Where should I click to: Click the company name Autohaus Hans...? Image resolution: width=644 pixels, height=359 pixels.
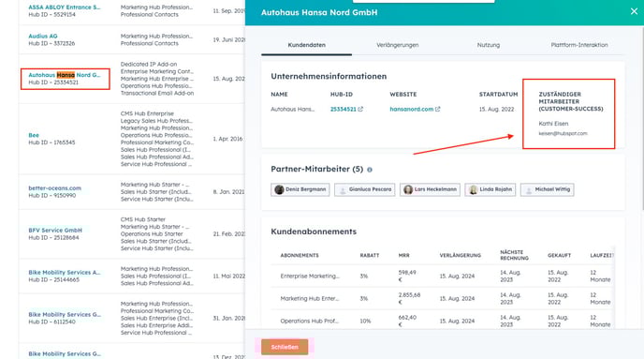point(292,109)
